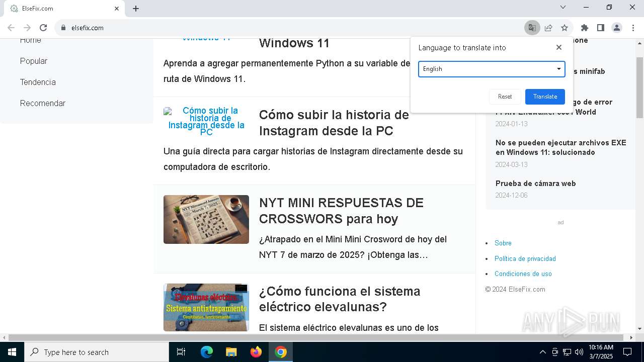Open the Sobre footer link
The image size is (644, 362).
click(503, 243)
